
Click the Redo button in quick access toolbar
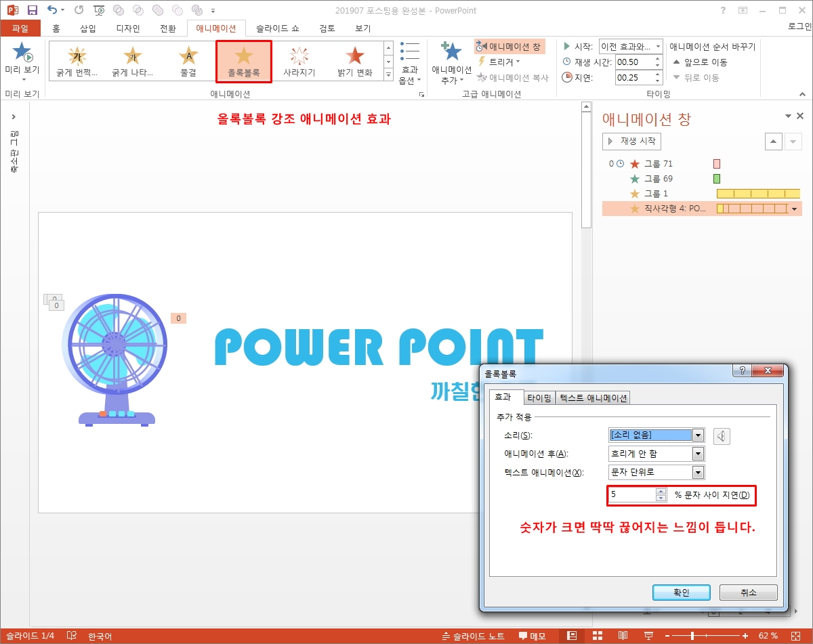click(79, 10)
